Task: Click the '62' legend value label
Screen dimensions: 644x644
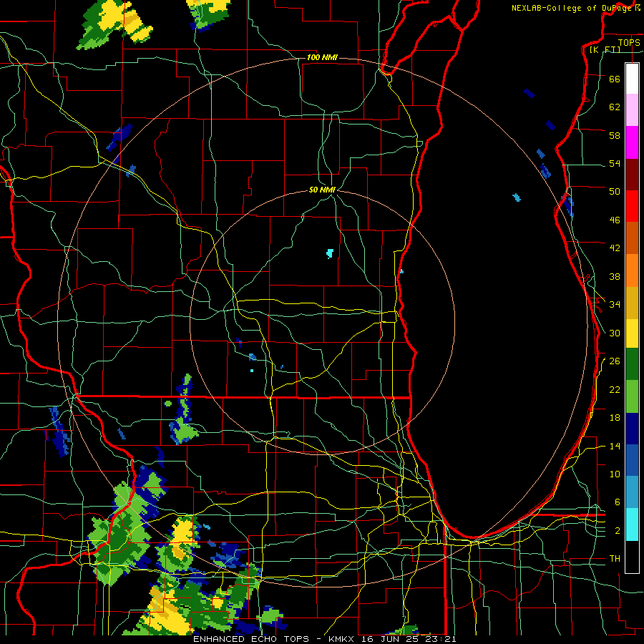Action: [x=615, y=107]
